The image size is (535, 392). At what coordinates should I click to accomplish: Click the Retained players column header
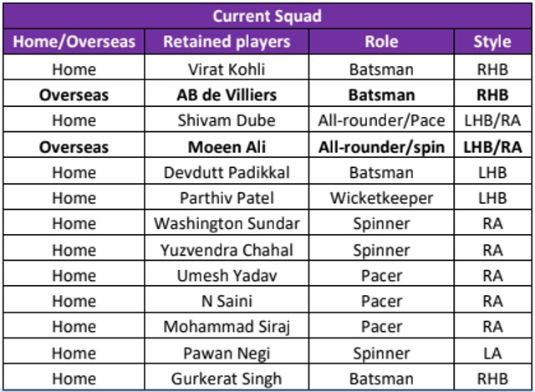click(x=227, y=42)
